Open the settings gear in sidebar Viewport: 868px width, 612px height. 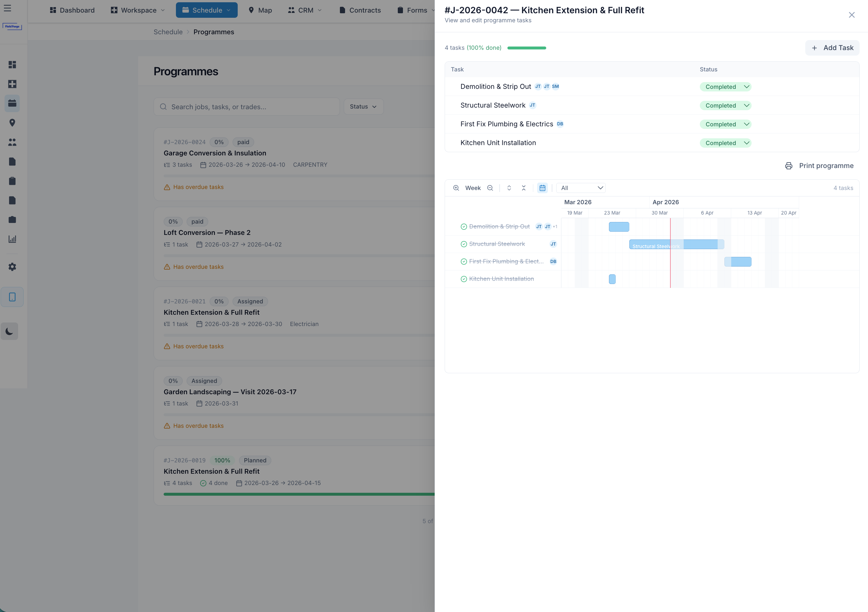pyautogui.click(x=12, y=267)
